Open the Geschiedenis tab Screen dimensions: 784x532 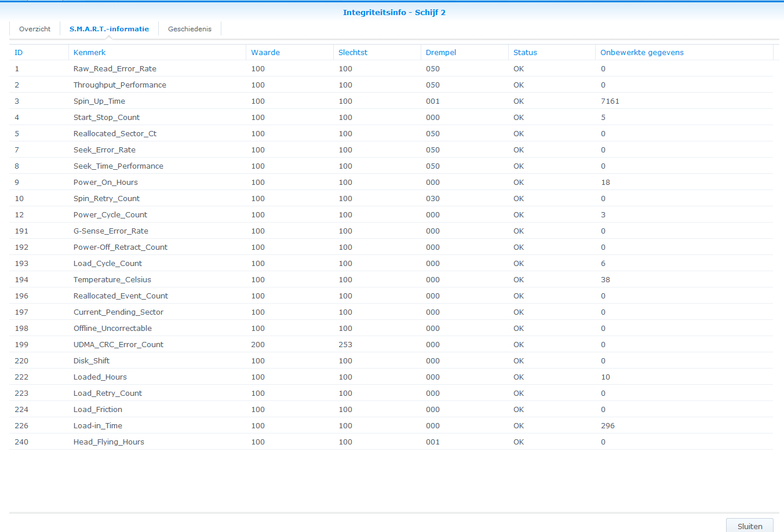click(x=189, y=29)
